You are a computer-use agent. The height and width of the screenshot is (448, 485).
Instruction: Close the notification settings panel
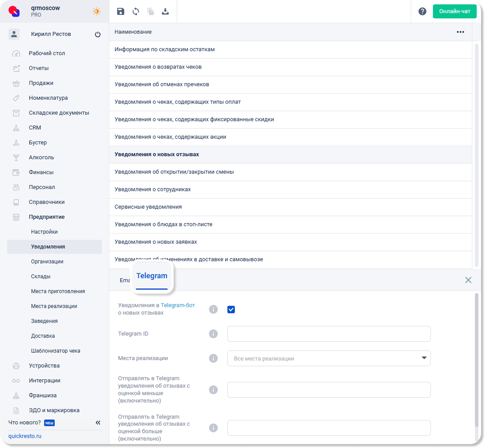click(x=468, y=280)
